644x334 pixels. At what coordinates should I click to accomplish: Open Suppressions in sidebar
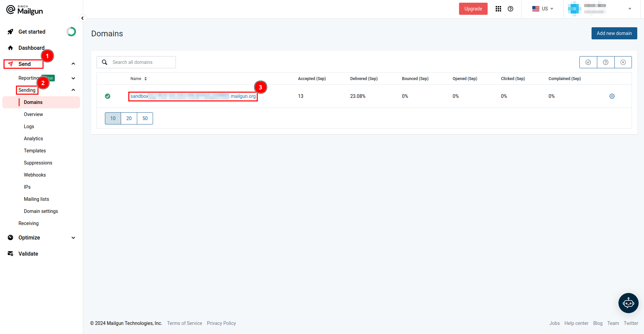38,163
